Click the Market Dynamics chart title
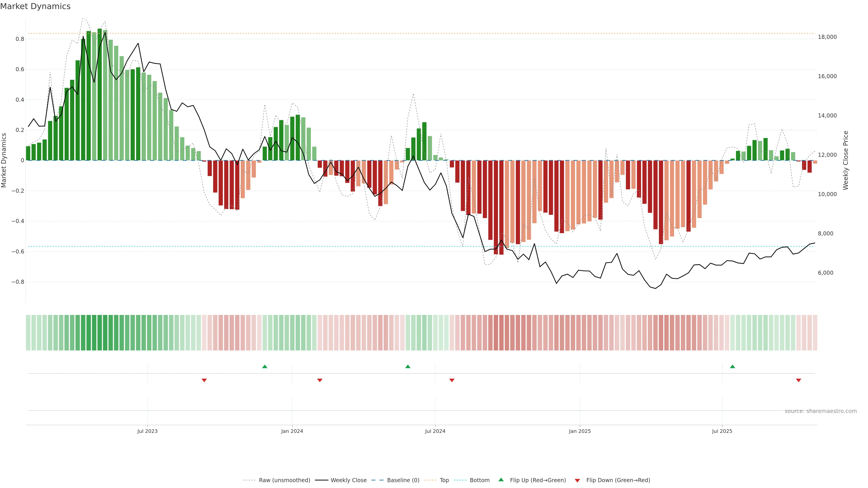 click(x=35, y=6)
